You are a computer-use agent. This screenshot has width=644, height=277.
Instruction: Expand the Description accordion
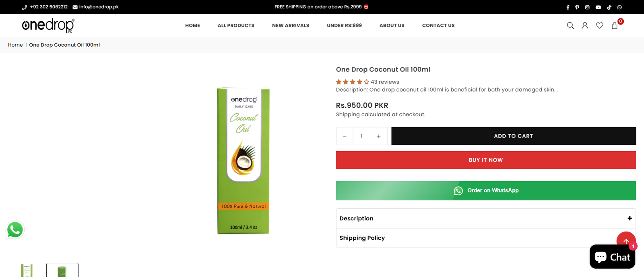click(485, 218)
